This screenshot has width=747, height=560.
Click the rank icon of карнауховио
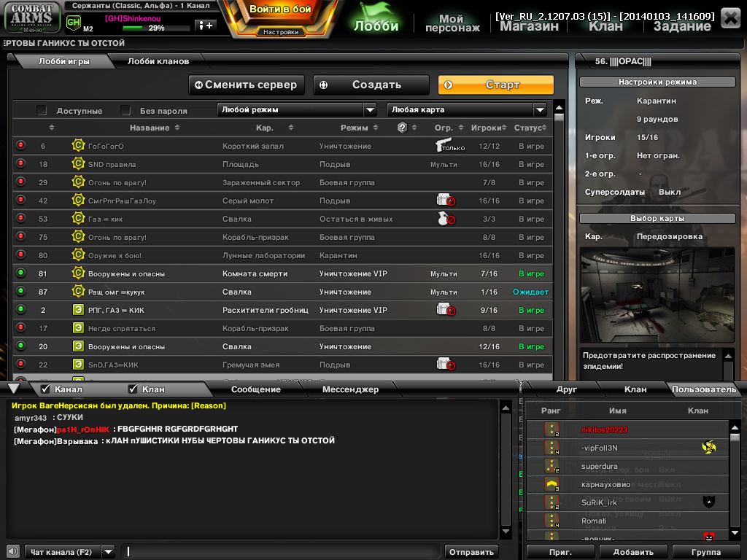(x=551, y=484)
